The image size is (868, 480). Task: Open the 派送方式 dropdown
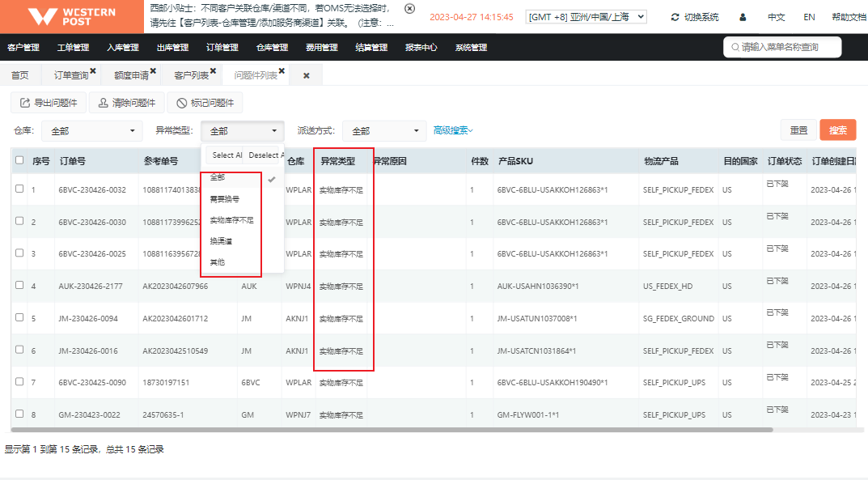(384, 131)
